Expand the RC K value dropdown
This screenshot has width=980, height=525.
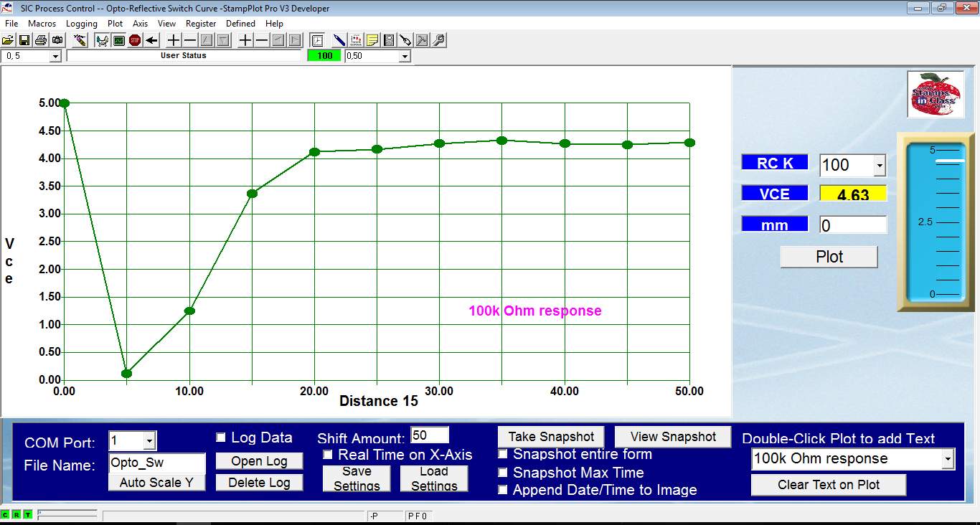point(880,166)
